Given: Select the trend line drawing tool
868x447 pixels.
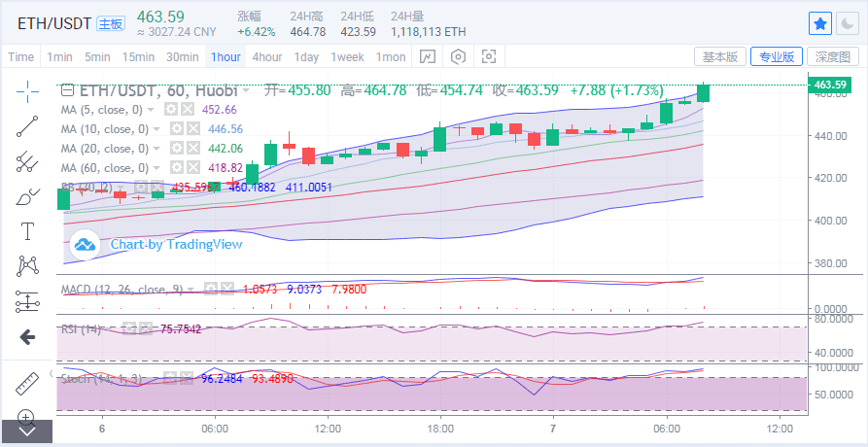Looking at the screenshot, I should tap(27, 126).
